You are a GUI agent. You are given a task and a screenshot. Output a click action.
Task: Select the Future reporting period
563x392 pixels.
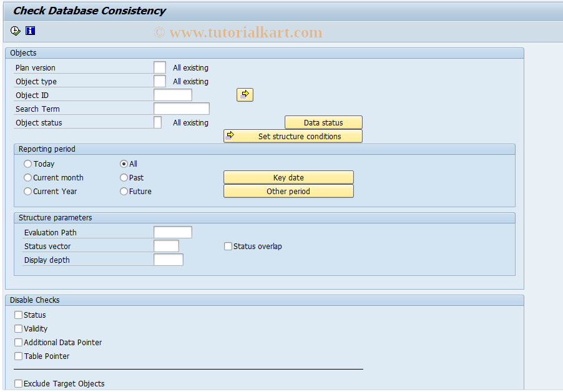124,191
